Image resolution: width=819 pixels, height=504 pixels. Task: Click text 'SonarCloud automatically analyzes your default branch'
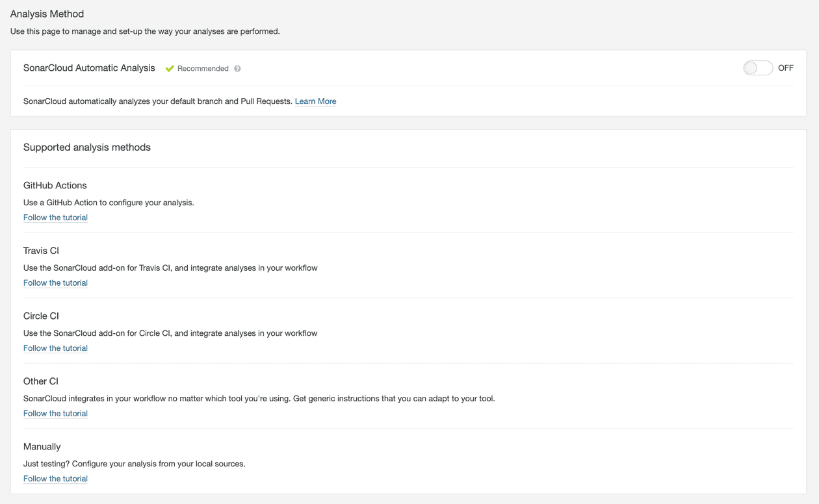[x=158, y=101]
